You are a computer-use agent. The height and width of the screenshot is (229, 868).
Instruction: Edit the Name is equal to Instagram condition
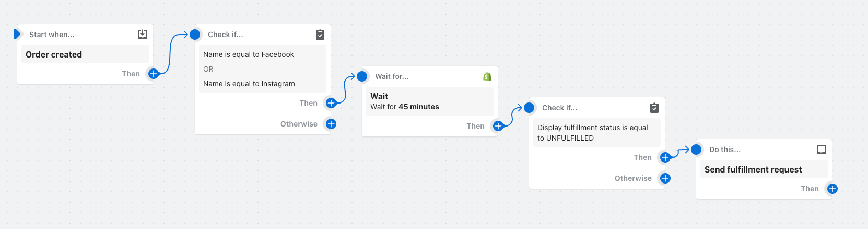coord(249,84)
